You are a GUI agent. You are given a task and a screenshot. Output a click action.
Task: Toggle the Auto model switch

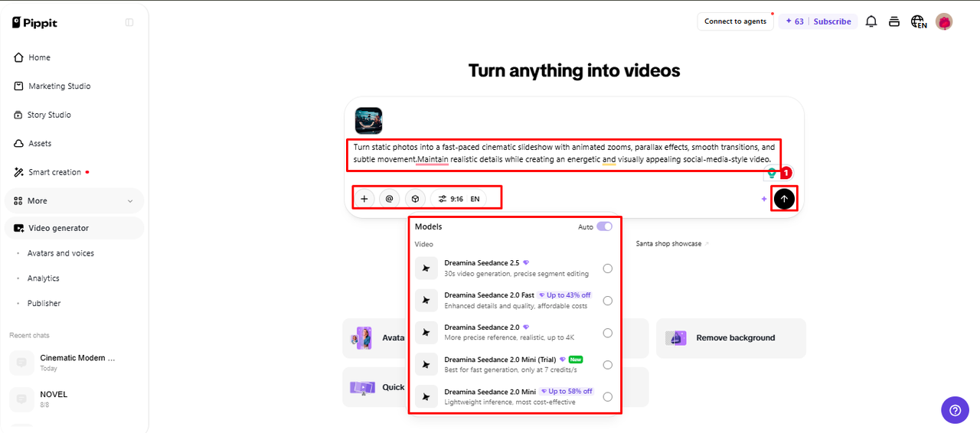click(x=604, y=226)
